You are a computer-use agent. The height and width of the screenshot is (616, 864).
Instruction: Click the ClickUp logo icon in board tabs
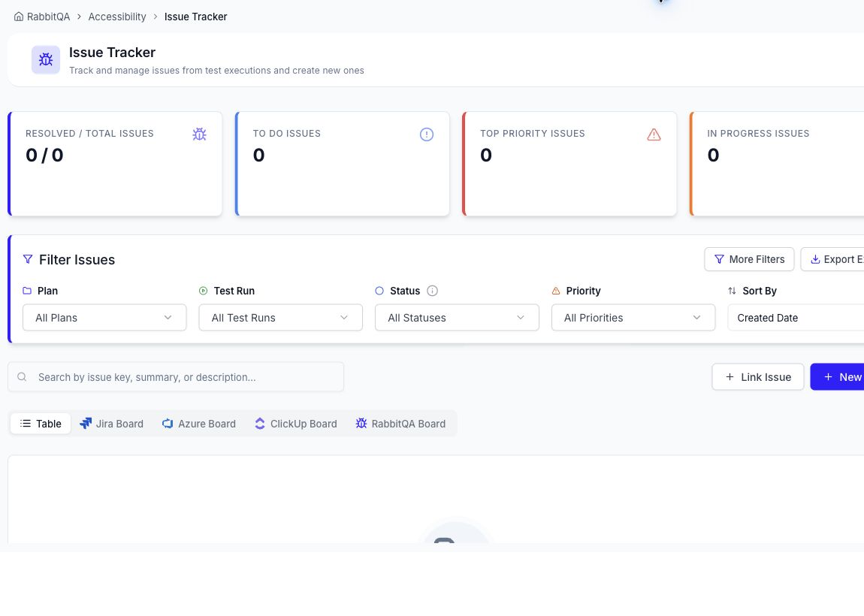(x=259, y=423)
